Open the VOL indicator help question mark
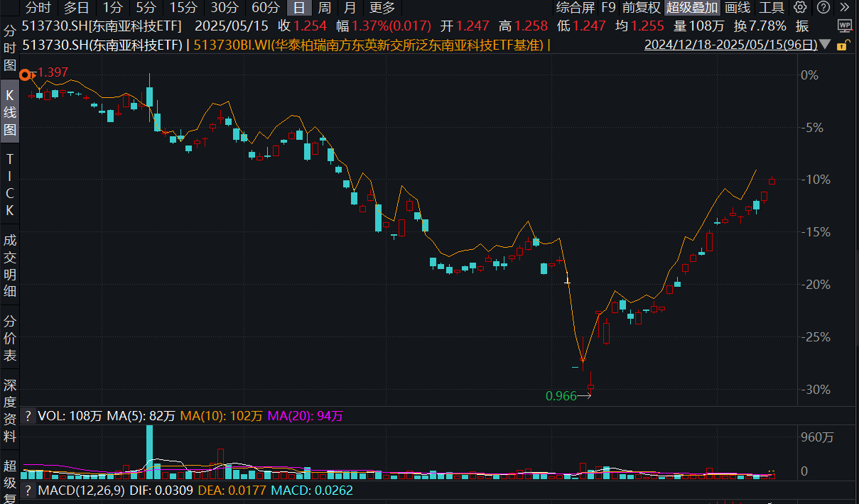Image resolution: width=859 pixels, height=504 pixels. (28, 416)
